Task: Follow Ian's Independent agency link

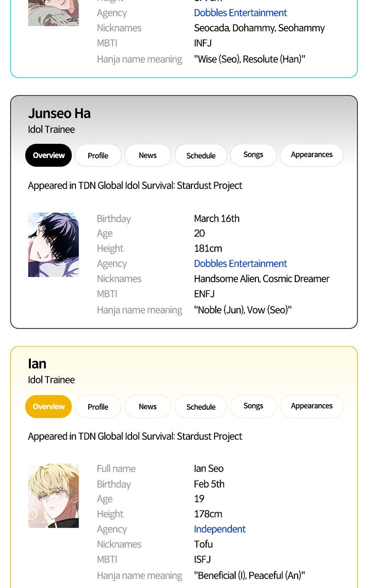Action: pyautogui.click(x=219, y=529)
